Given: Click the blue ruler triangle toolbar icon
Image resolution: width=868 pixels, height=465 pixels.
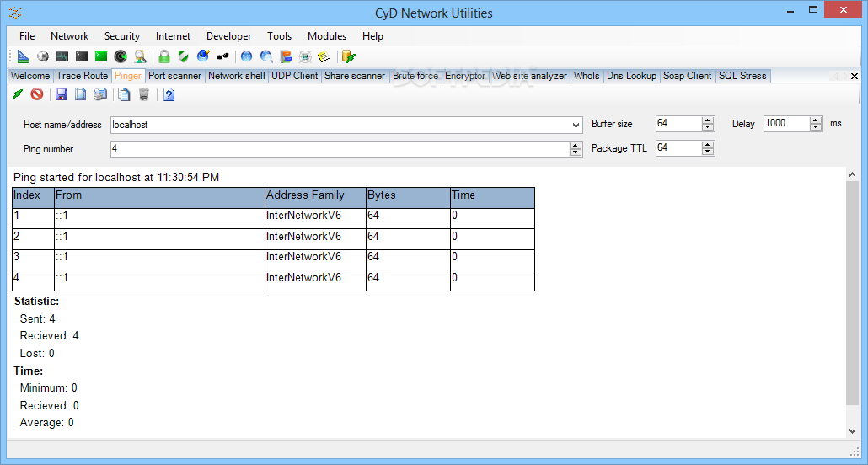Looking at the screenshot, I should (x=23, y=56).
